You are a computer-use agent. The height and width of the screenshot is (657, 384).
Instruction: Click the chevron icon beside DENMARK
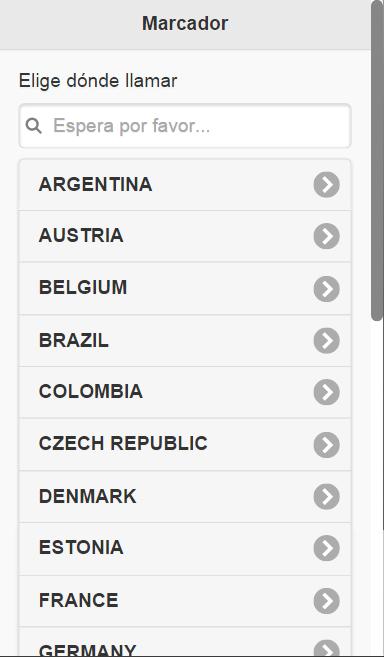pos(326,497)
